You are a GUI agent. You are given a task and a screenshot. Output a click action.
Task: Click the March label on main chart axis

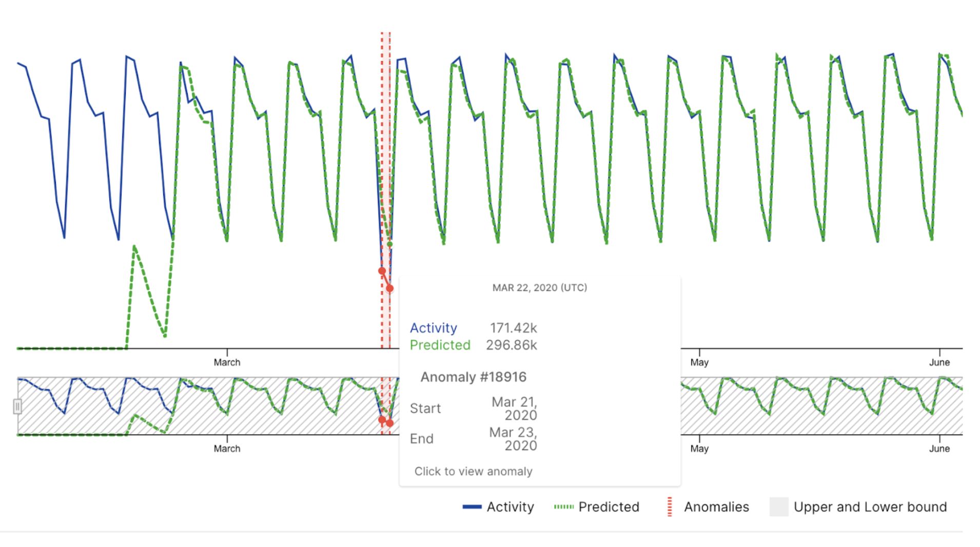click(227, 362)
